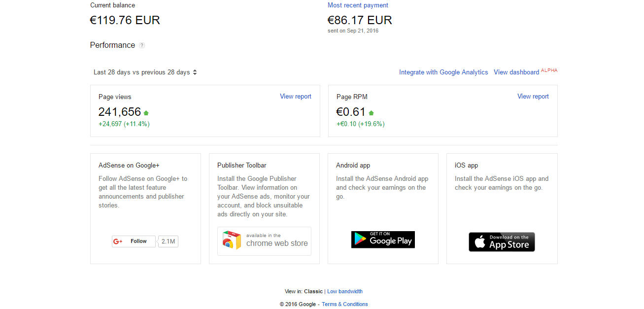Click the Performance help question mark icon
Image resolution: width=644 pixels, height=309 pixels.
(x=142, y=45)
